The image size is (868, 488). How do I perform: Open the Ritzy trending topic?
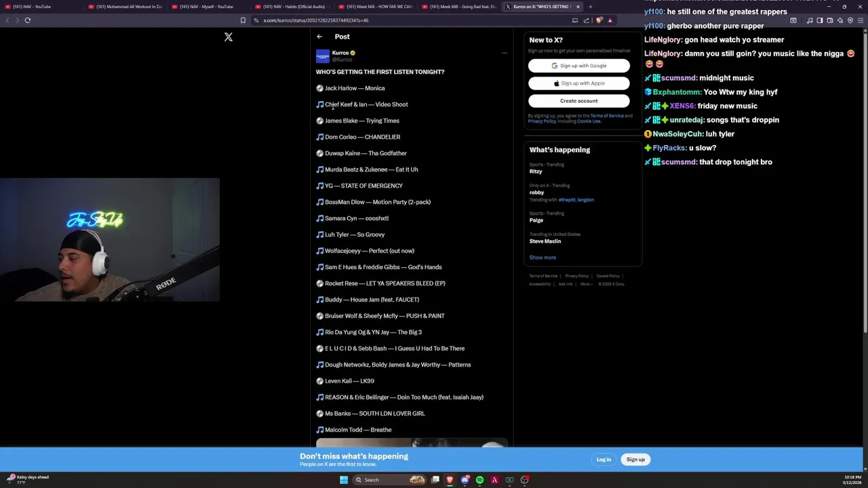tap(536, 171)
